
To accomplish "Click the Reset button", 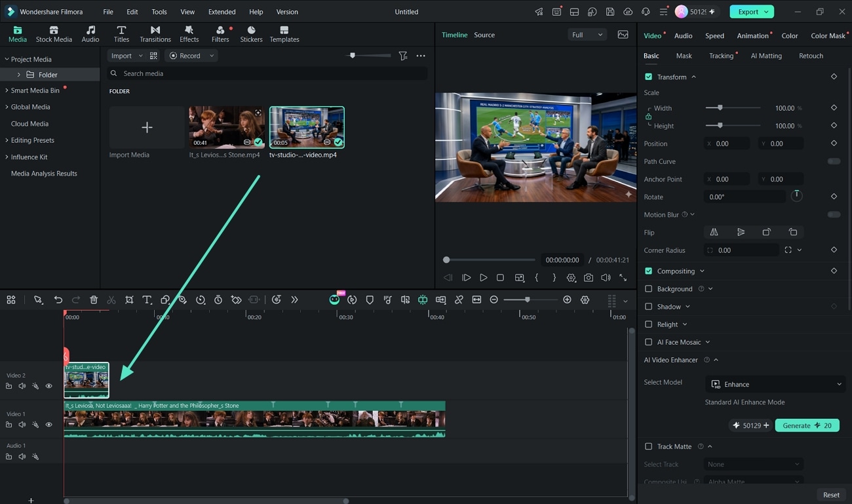I will click(x=831, y=495).
